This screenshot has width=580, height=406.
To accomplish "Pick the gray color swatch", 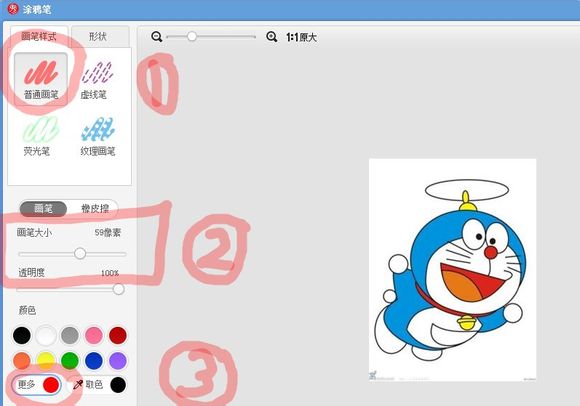I will point(70,336).
